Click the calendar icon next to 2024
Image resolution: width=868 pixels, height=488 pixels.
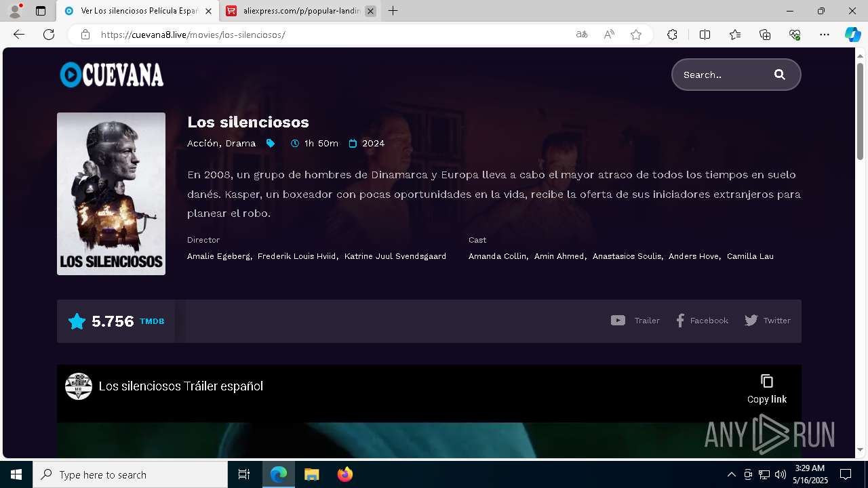point(353,143)
